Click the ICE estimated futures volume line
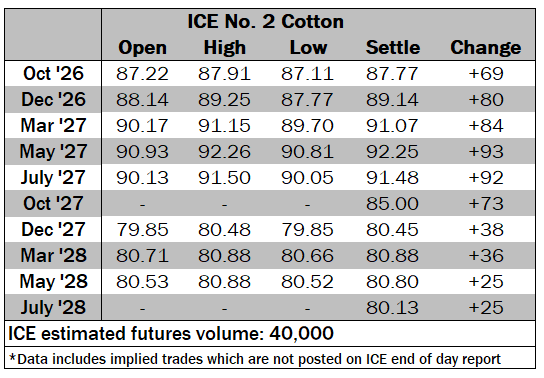Screen dimensions: 544x378 171,334
